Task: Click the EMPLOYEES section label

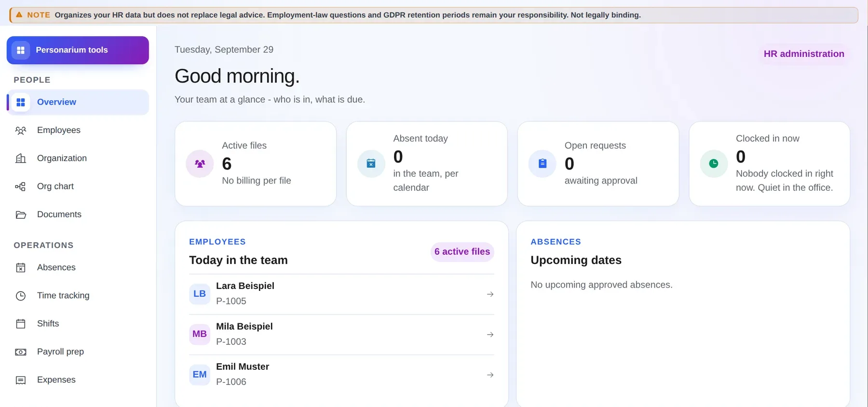Action: point(217,242)
